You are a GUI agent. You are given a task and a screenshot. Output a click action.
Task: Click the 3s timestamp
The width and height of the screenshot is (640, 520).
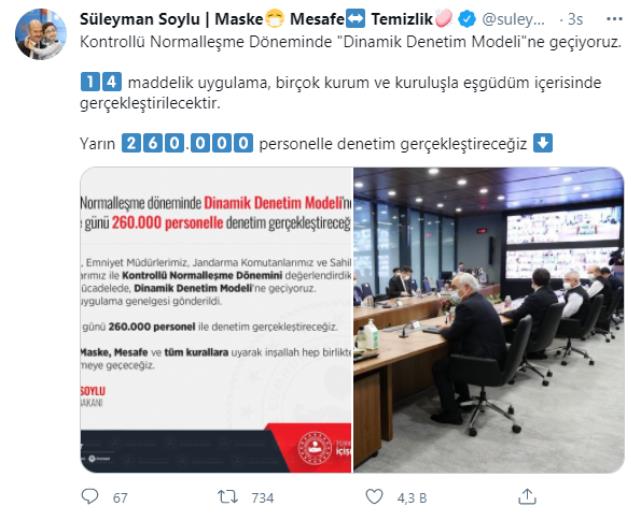(575, 19)
